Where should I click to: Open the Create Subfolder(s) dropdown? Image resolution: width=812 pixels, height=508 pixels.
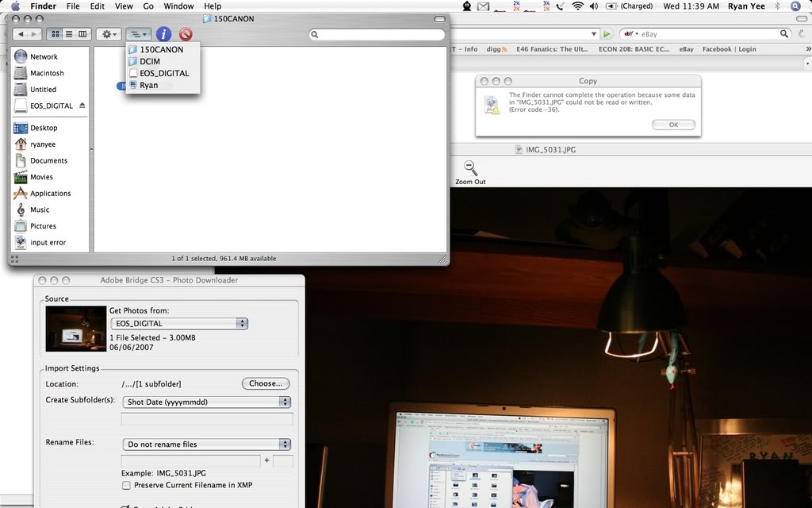tap(207, 402)
